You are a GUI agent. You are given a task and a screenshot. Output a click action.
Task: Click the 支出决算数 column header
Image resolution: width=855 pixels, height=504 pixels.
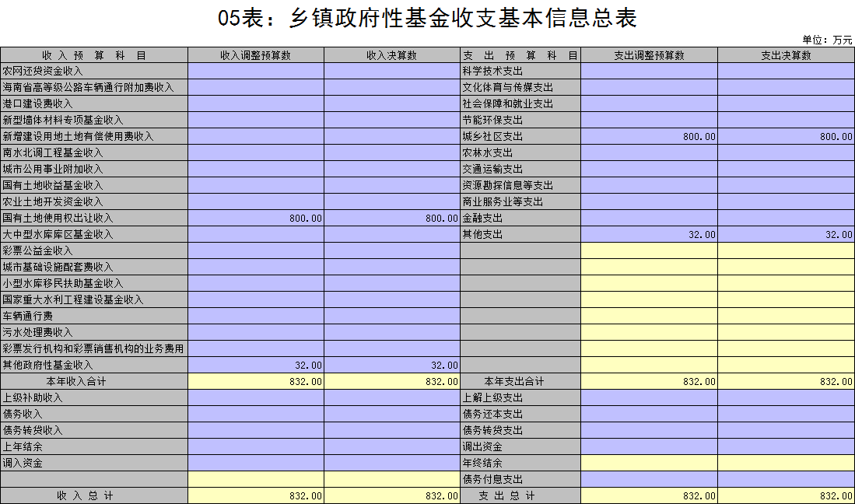(786, 55)
